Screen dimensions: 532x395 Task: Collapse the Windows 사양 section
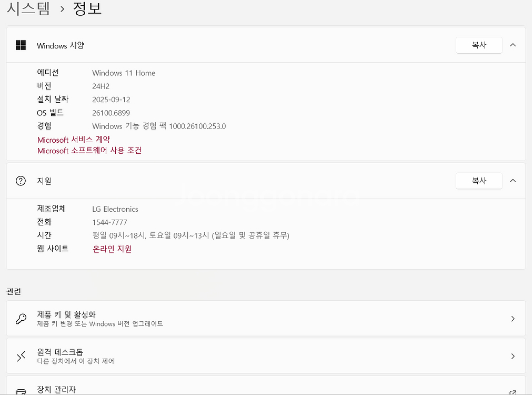513,45
